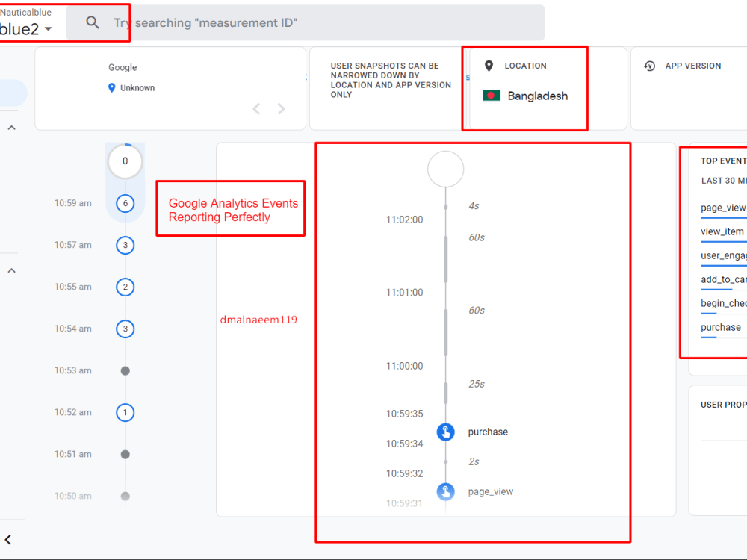Open purchase in Top Events list
This screenshot has width=747, height=560.
721,327
